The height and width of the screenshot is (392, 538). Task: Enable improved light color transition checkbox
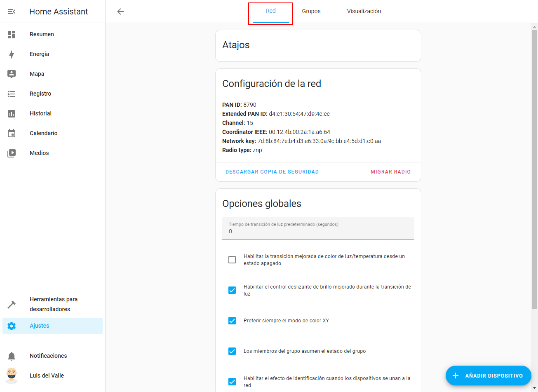pyautogui.click(x=232, y=260)
